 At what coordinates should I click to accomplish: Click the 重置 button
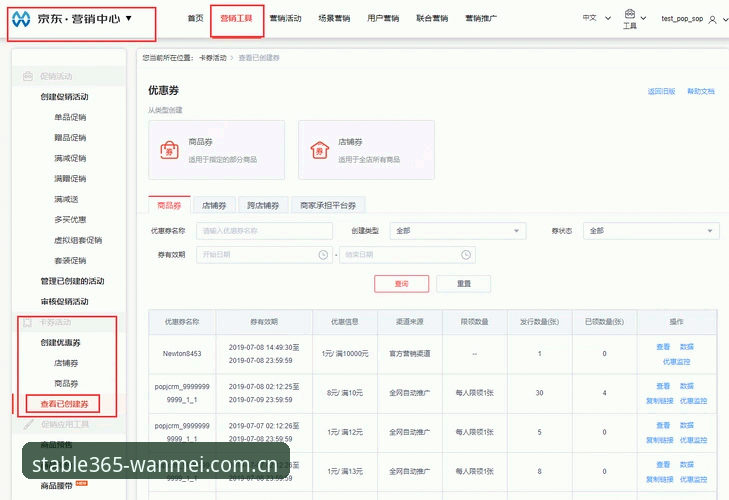pos(464,284)
